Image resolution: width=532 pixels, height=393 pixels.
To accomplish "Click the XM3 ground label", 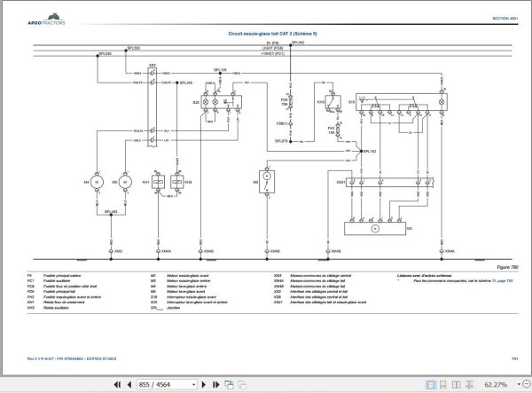I will click(x=118, y=251).
